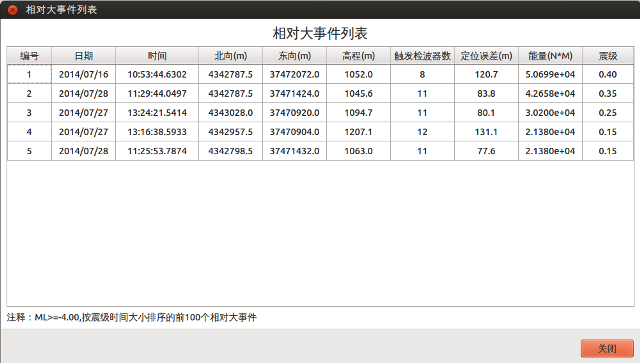This screenshot has height=363, width=640.
Task: Sort by the 编号 column header
Action: point(29,56)
